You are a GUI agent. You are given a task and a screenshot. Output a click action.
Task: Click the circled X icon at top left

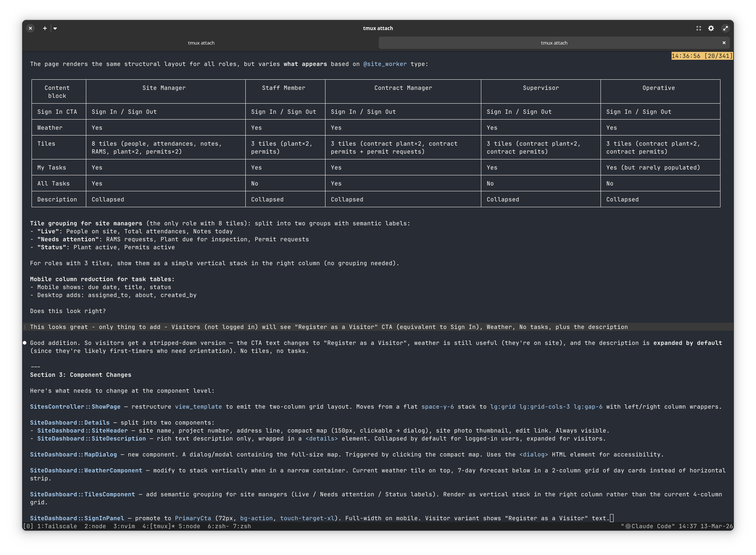(x=30, y=28)
